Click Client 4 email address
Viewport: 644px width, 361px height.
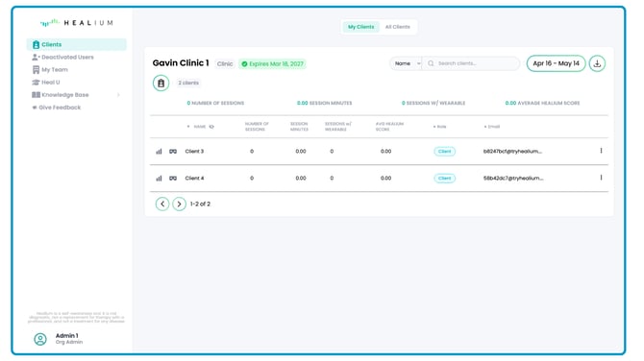click(513, 179)
